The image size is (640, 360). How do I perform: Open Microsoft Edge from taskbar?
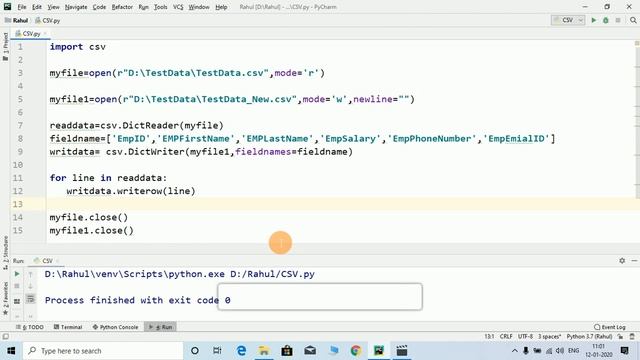pyautogui.click(x=241, y=351)
